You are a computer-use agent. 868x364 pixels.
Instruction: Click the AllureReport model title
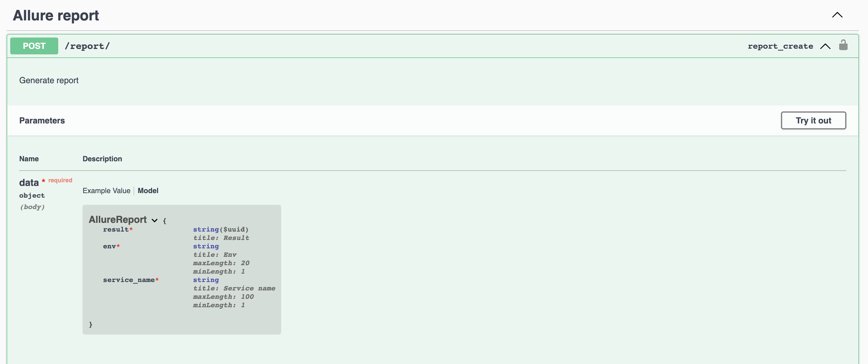118,220
